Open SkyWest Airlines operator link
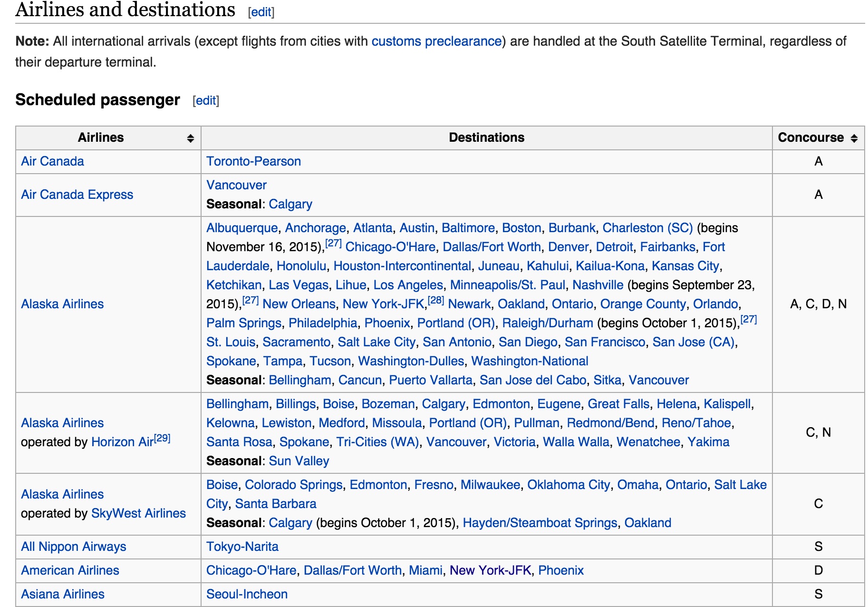The image size is (868, 607). [138, 513]
